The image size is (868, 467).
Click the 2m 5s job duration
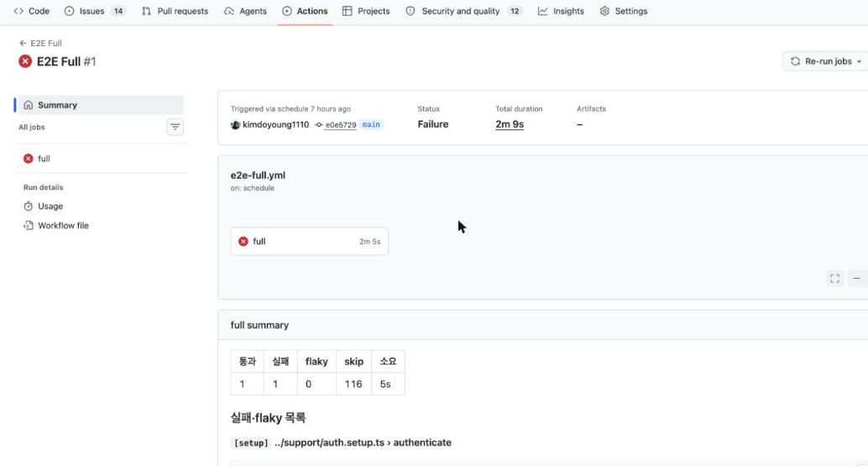click(370, 242)
